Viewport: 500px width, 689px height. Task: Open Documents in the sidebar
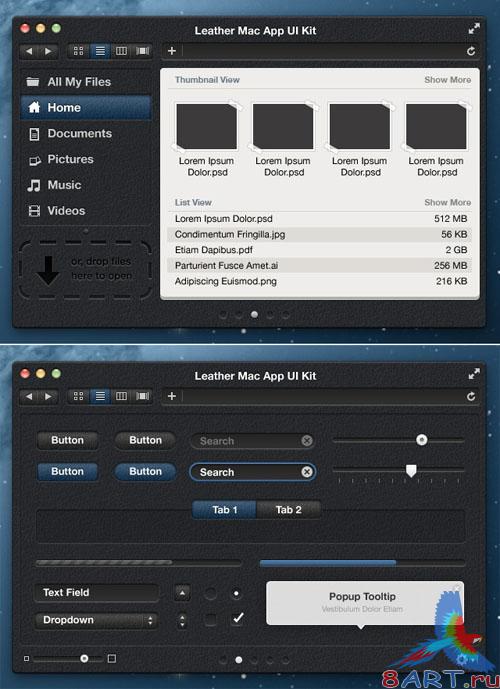coord(86,134)
